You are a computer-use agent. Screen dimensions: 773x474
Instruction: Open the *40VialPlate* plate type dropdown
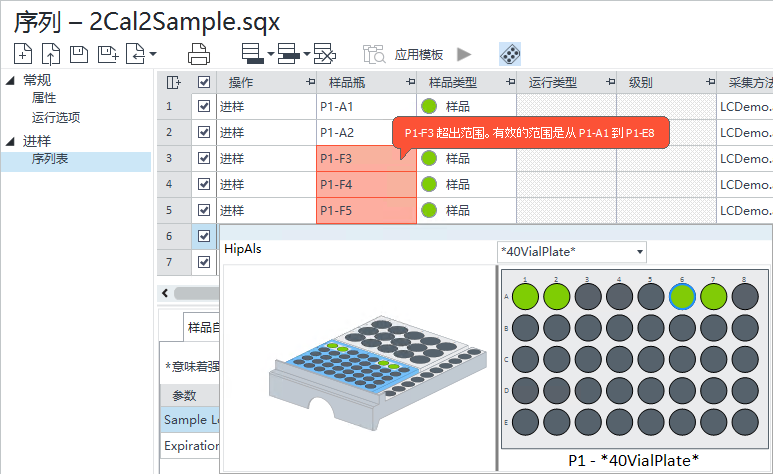(572, 252)
